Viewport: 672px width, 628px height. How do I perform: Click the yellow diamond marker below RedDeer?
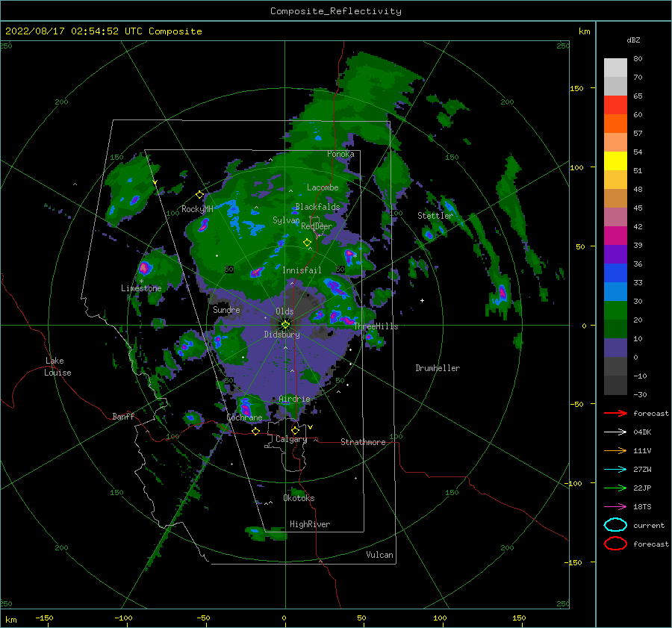(308, 243)
